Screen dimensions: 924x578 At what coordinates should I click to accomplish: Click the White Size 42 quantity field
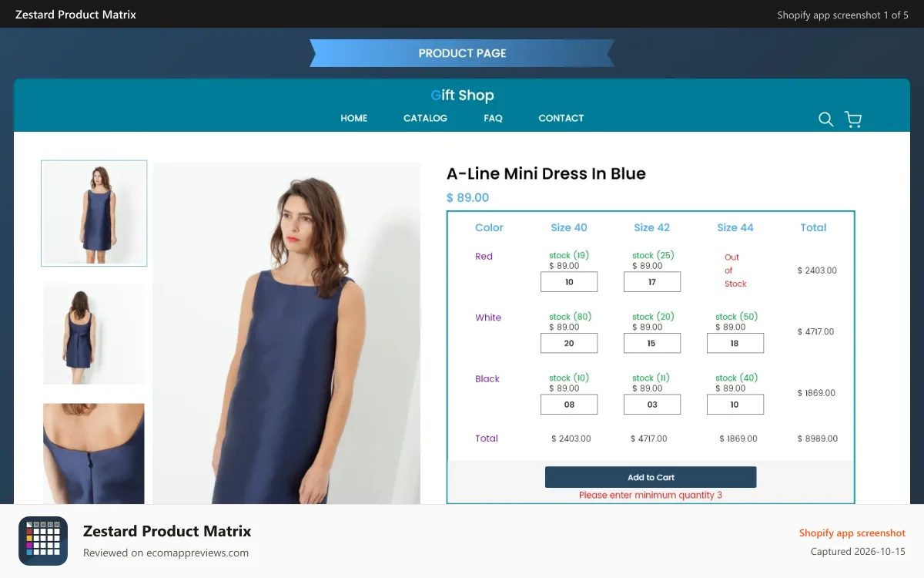click(x=652, y=343)
